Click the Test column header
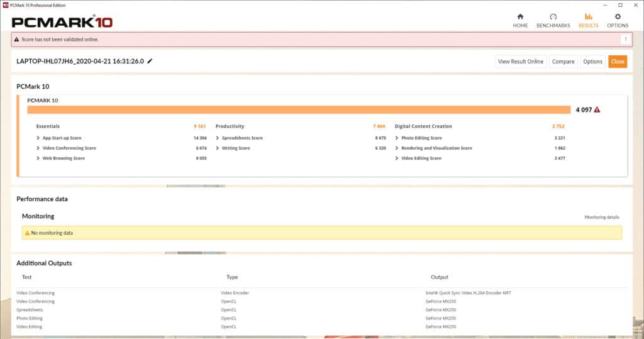The height and width of the screenshot is (339, 644). click(x=26, y=277)
